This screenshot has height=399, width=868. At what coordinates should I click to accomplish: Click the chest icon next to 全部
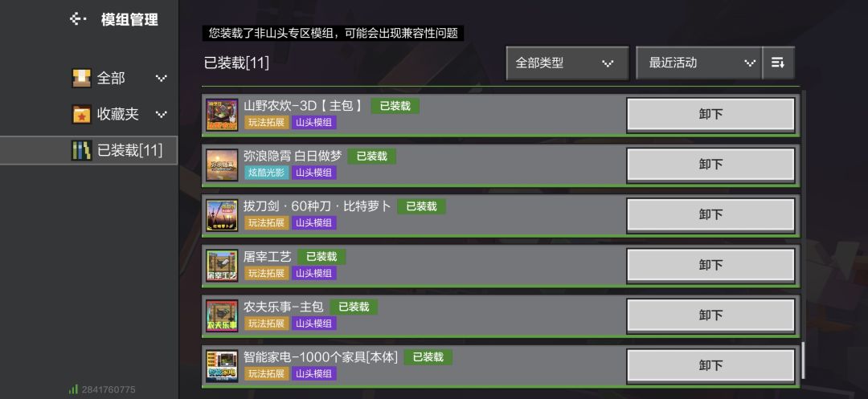point(81,78)
